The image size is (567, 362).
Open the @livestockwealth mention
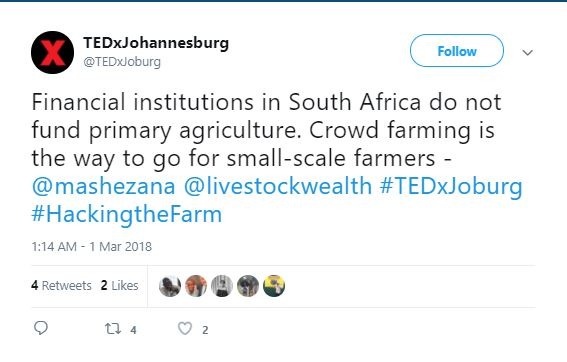[278, 186]
